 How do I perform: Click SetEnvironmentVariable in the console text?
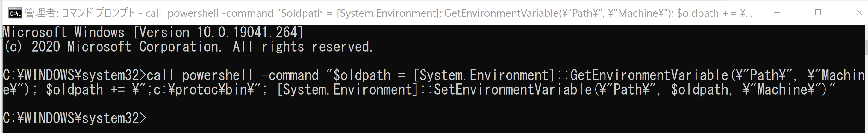point(513,90)
